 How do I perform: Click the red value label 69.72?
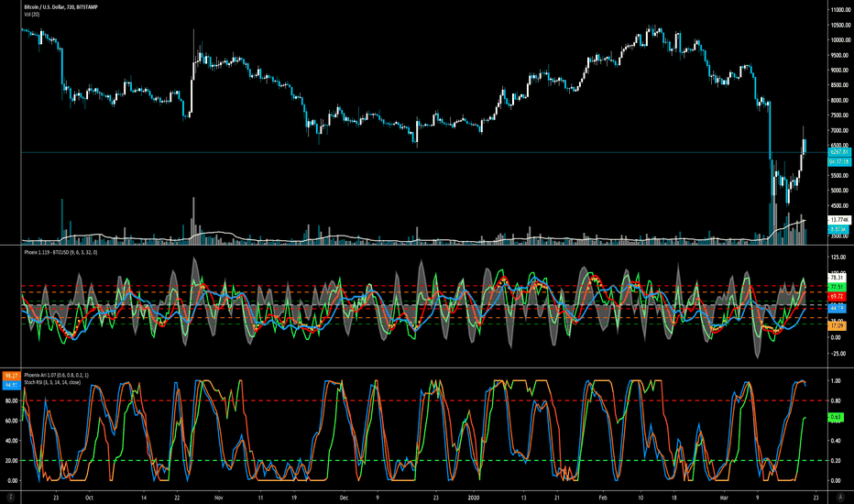[x=838, y=296]
